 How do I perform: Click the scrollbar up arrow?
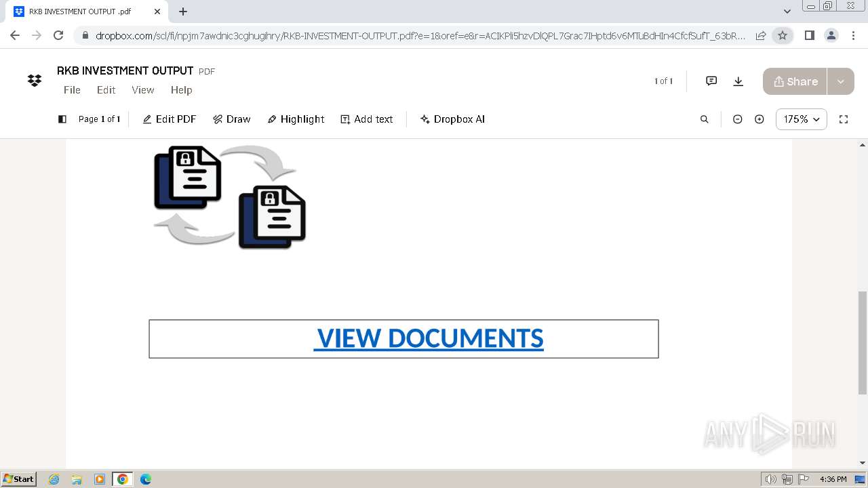(863, 144)
